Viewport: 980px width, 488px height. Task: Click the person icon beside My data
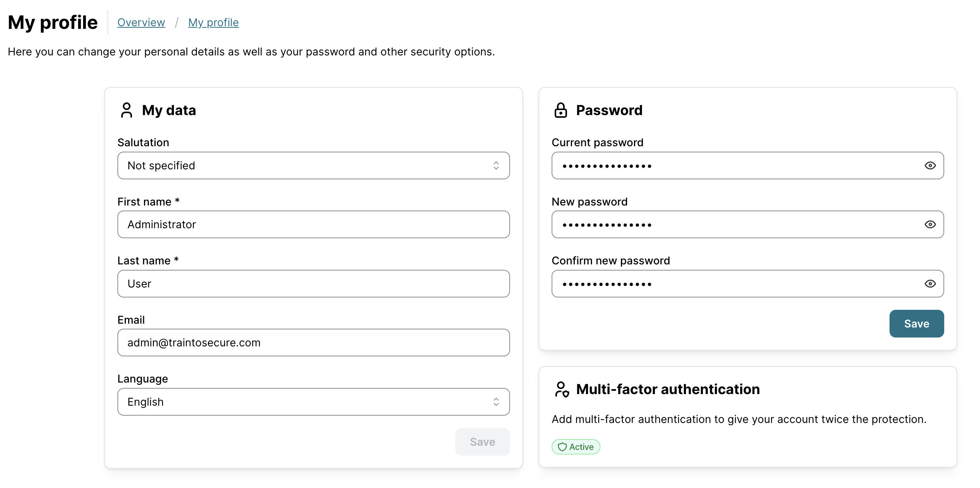[126, 110]
